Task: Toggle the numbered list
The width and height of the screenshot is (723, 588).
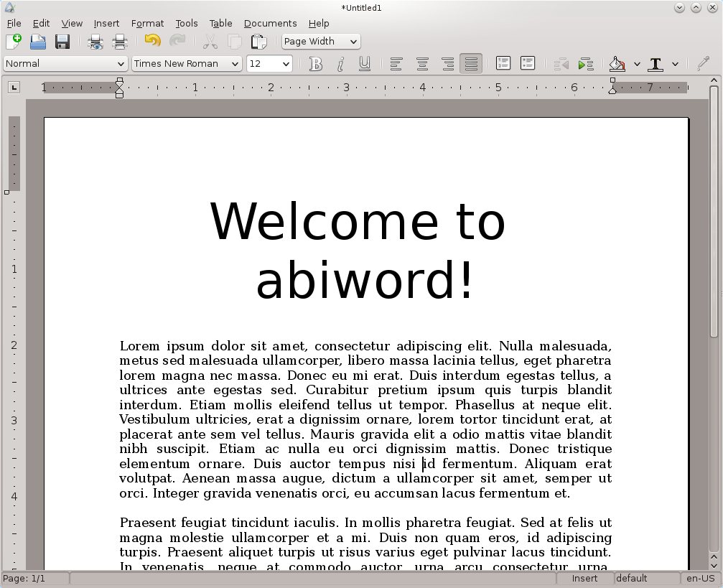Action: point(503,64)
